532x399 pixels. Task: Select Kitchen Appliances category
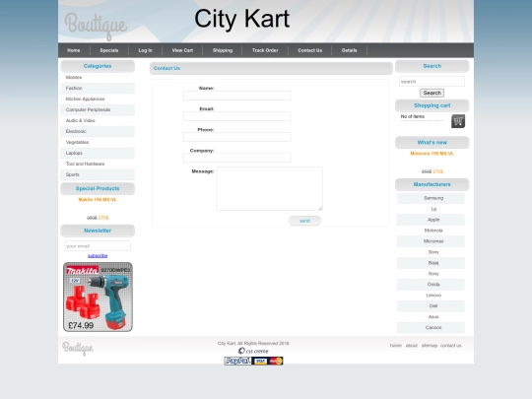tap(98, 100)
